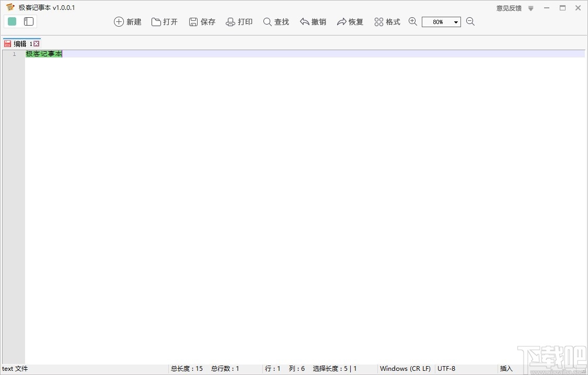
Task: Click 总行数 : 1 in status bar
Action: tap(225, 369)
